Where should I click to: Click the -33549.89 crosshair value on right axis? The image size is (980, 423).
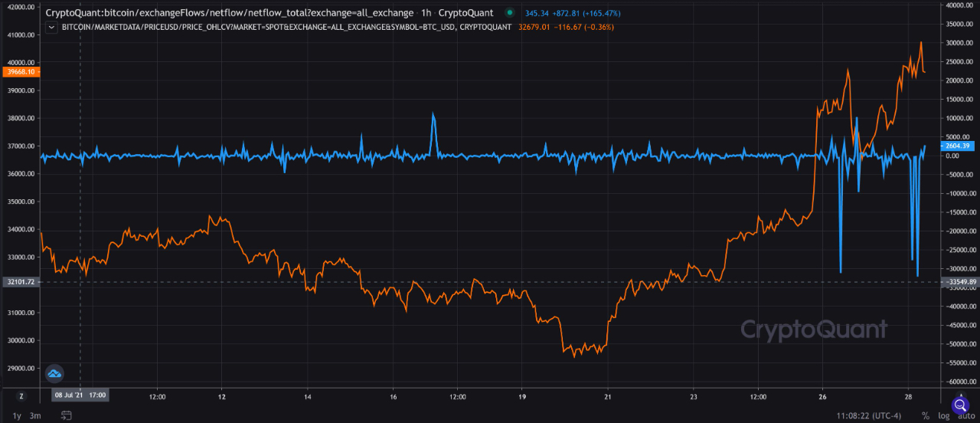coord(959,282)
